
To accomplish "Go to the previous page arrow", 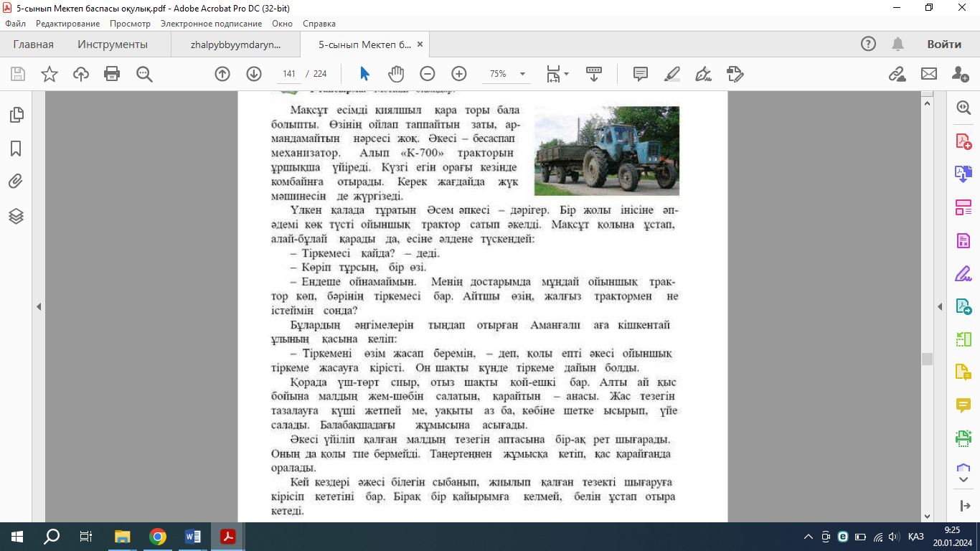I will pyautogui.click(x=222, y=74).
